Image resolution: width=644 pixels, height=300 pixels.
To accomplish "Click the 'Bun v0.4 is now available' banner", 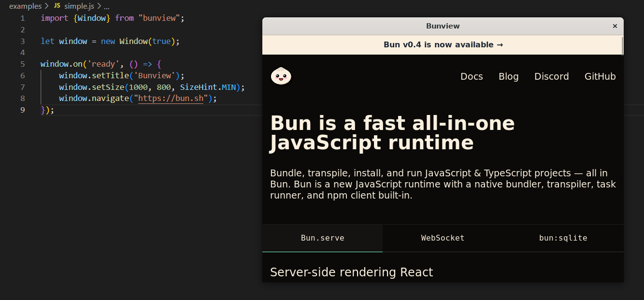I will point(443,44).
